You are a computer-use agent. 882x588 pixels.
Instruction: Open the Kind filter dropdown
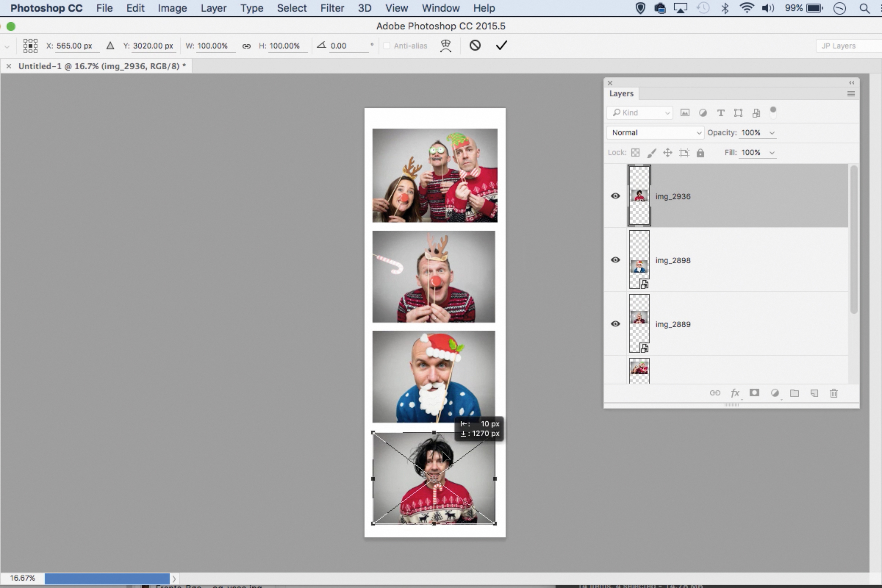tap(640, 113)
